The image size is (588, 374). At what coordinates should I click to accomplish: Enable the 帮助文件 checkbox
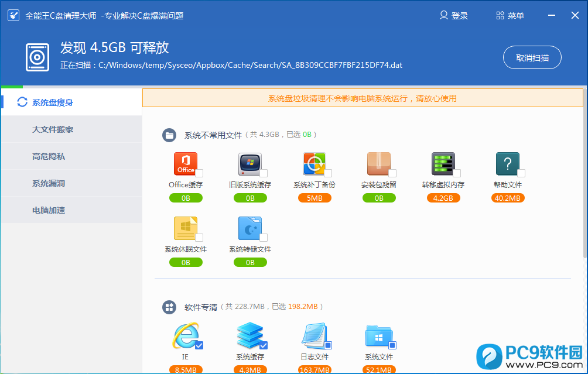tap(521, 173)
